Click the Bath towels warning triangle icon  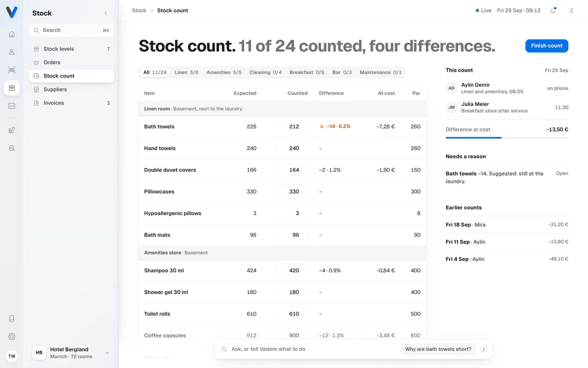tap(321, 126)
